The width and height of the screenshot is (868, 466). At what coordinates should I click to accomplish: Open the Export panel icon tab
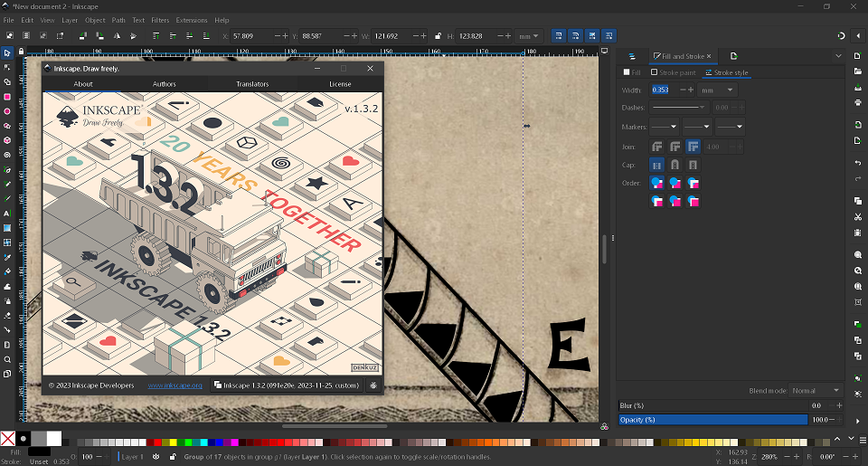pos(733,56)
